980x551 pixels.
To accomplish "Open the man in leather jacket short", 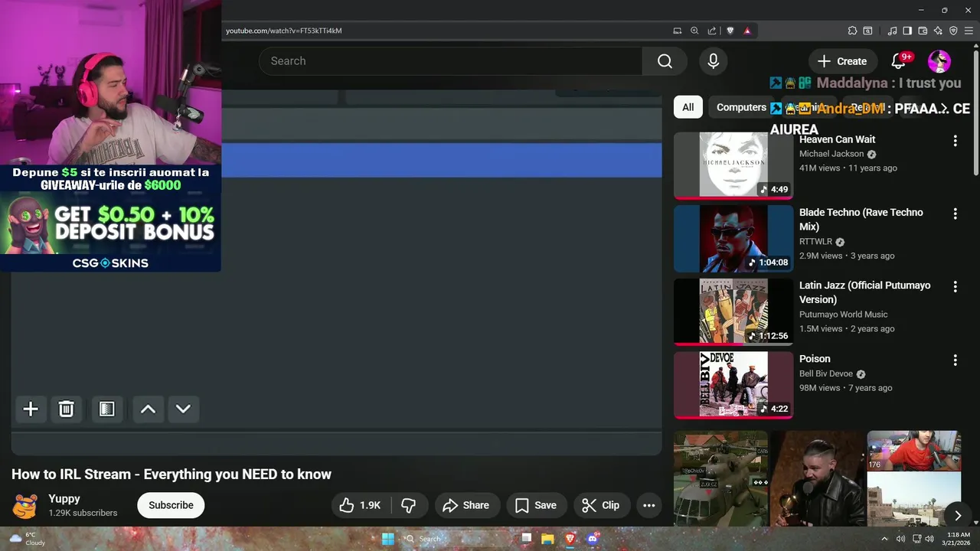I will 817,478.
